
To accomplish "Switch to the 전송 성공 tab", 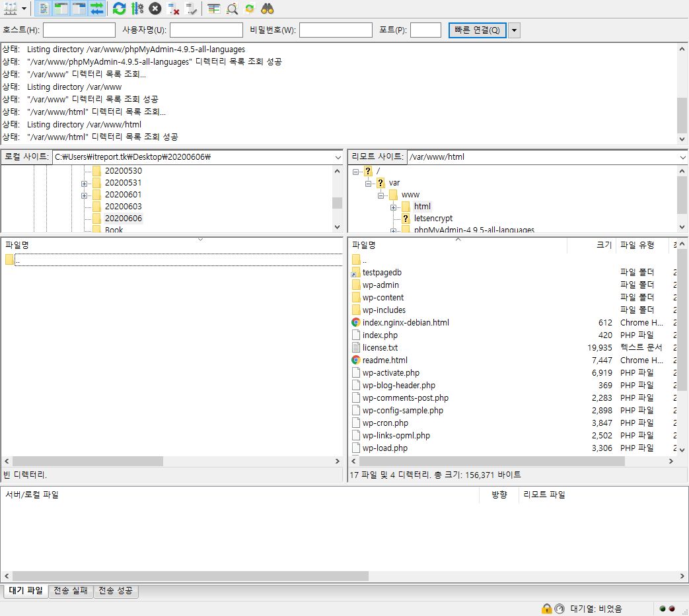I will pos(116,591).
